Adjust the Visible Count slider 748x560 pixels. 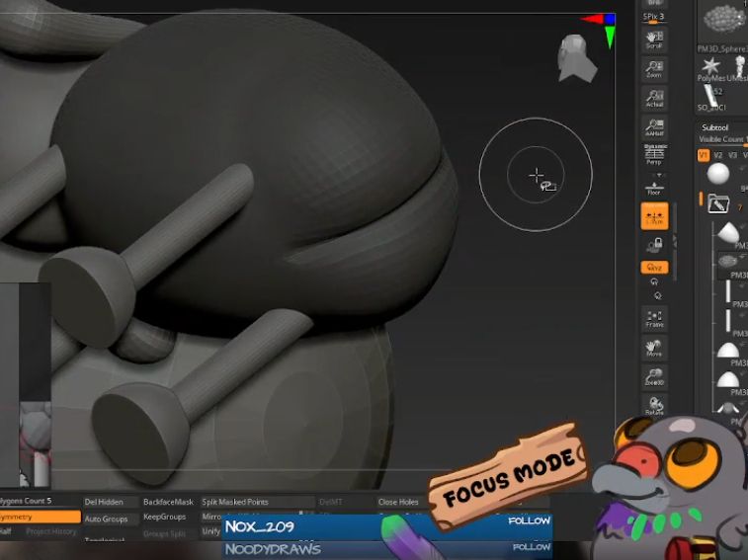point(722,140)
